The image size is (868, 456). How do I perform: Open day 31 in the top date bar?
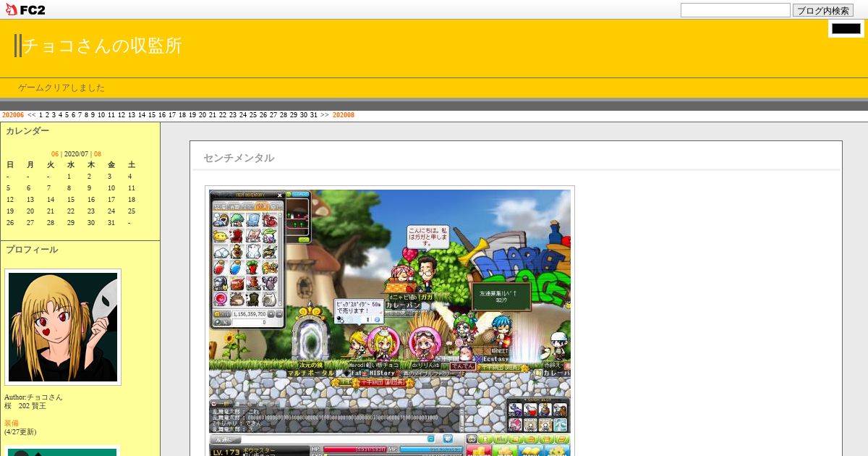coord(314,115)
